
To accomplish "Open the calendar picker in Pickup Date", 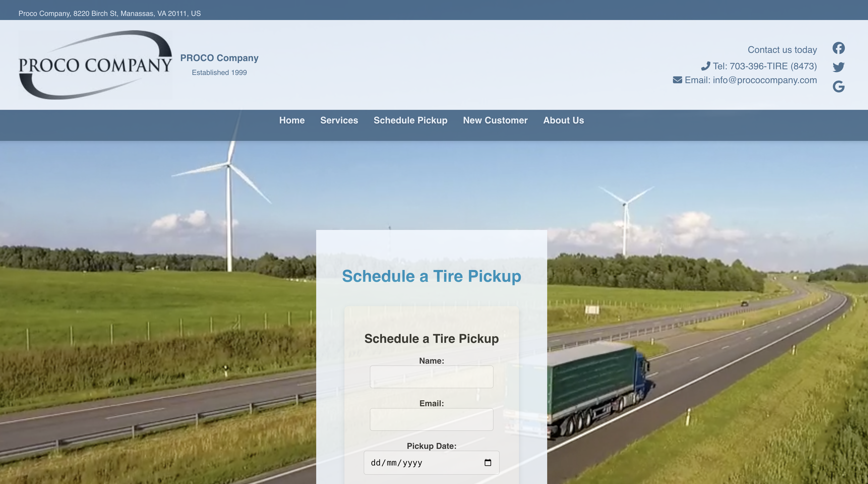I will pos(488,462).
